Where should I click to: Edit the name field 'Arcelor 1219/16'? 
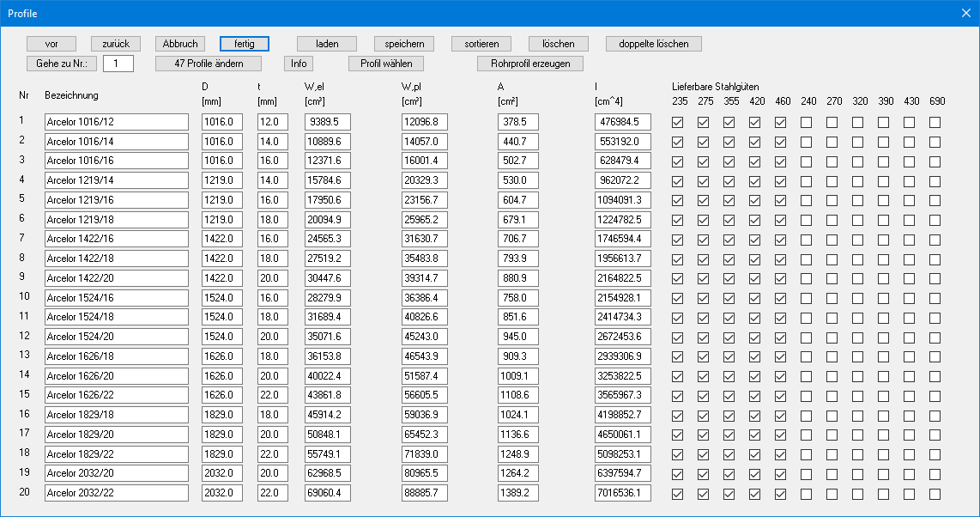click(x=117, y=200)
